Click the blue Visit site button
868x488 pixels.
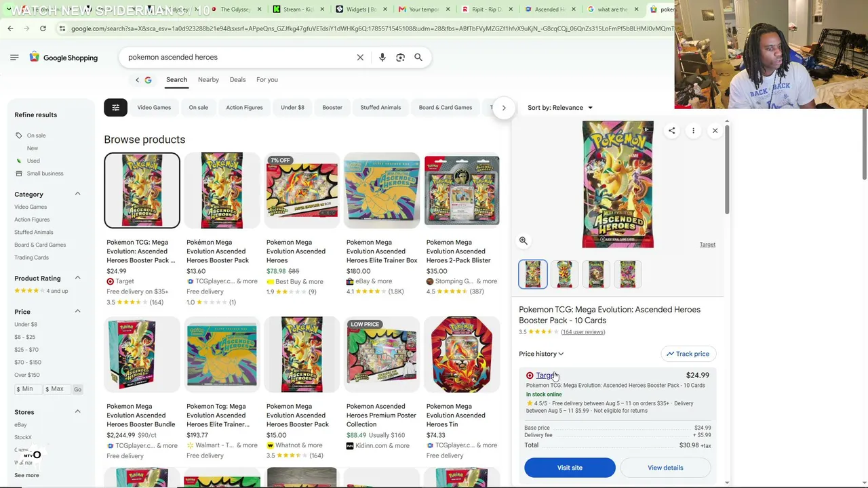pos(570,468)
